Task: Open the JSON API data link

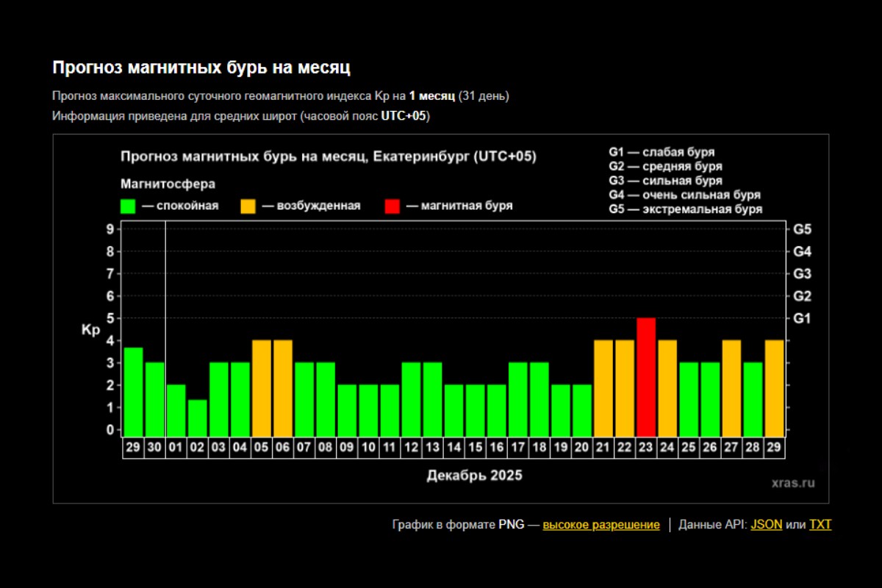Action: pos(766,525)
